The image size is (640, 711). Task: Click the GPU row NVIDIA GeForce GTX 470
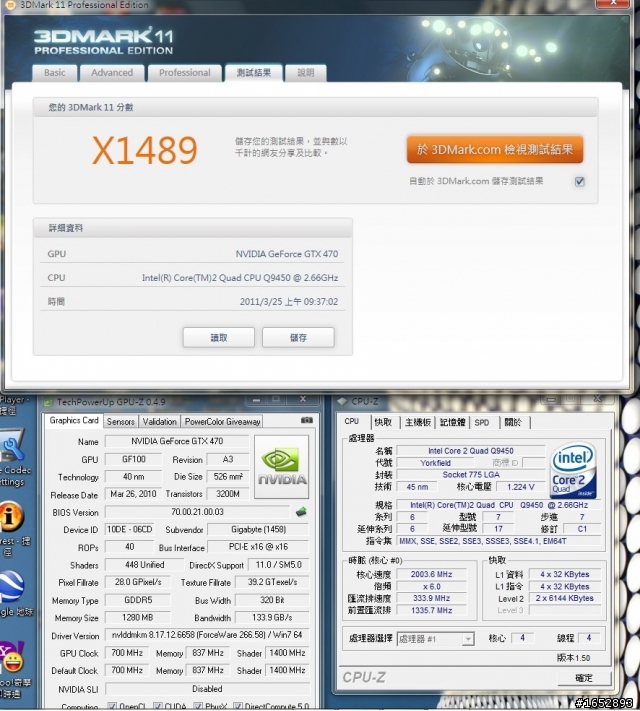click(x=193, y=254)
